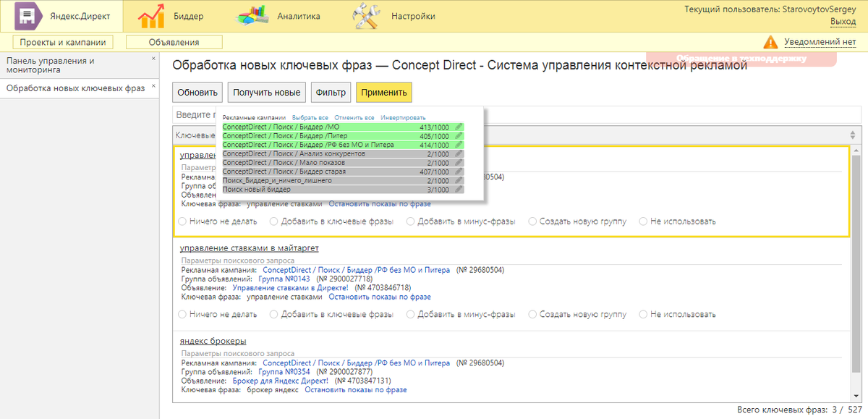Click the Получить новые button
Viewport: 868px width, 419px height.
click(x=267, y=93)
